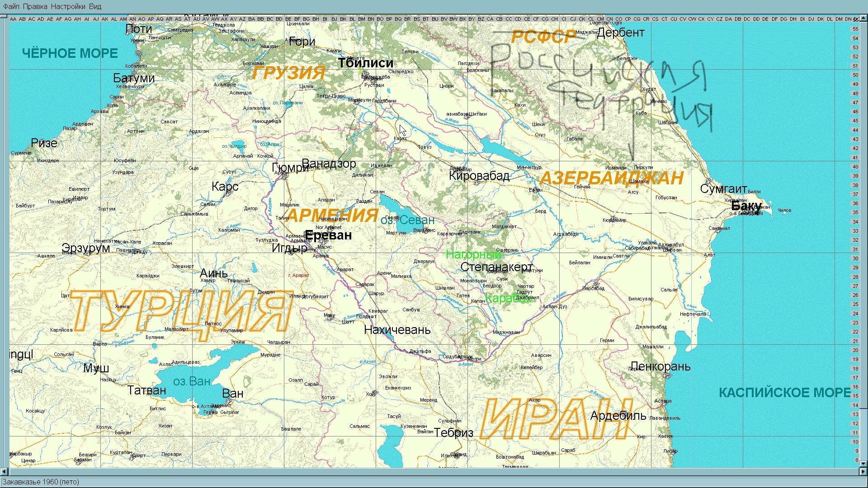Image resolution: width=868 pixels, height=488 pixels.
Task: Open the Вид menu
Action: click(x=95, y=6)
